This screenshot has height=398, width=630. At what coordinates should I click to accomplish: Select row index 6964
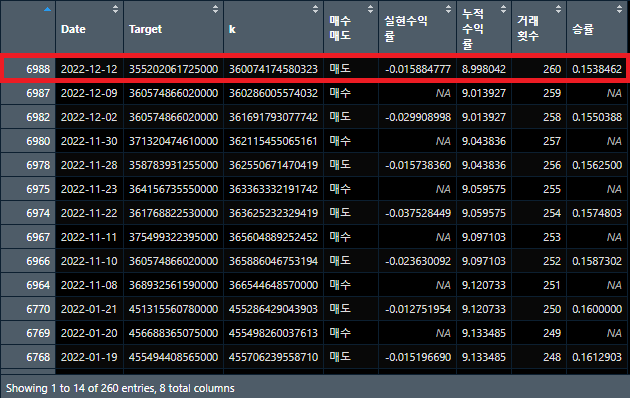(x=38, y=285)
